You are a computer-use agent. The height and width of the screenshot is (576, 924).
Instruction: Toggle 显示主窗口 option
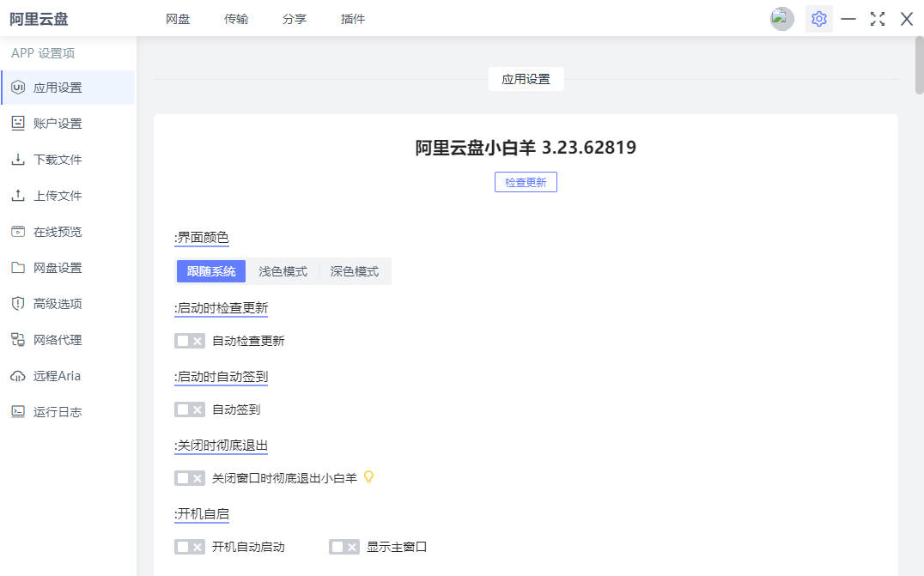[x=343, y=546]
